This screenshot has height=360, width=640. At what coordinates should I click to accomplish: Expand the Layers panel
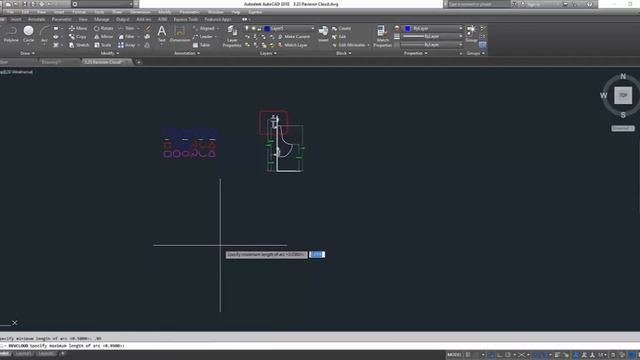268,53
